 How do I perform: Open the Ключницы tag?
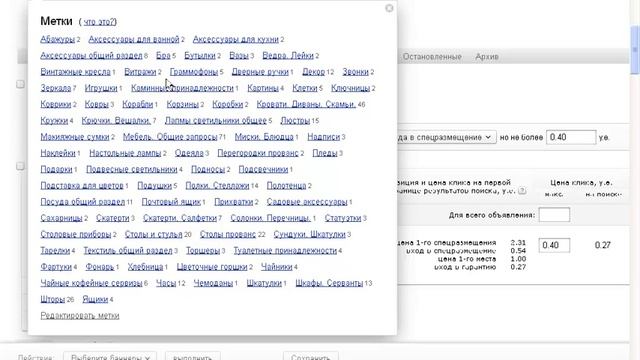click(350, 88)
